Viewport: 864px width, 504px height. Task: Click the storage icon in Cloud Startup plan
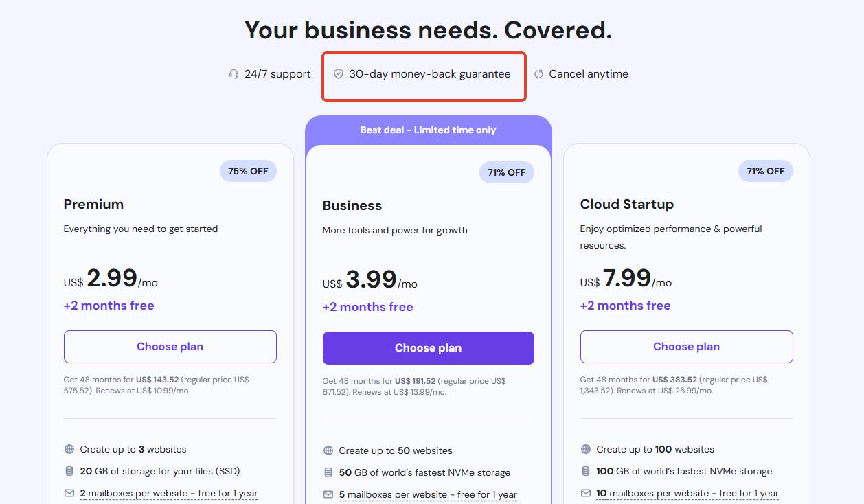586,472
